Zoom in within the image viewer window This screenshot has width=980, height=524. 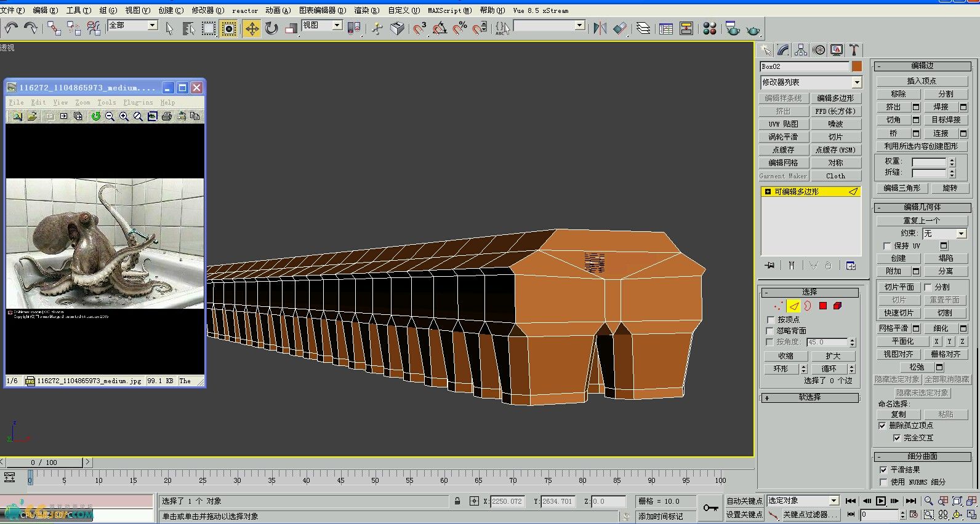coord(124,116)
